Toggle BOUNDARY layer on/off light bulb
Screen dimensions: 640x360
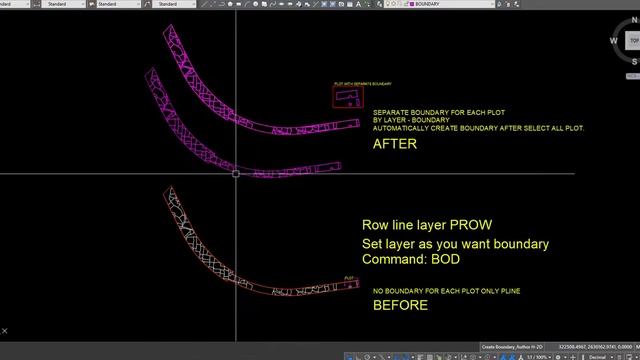pyautogui.click(x=388, y=4)
